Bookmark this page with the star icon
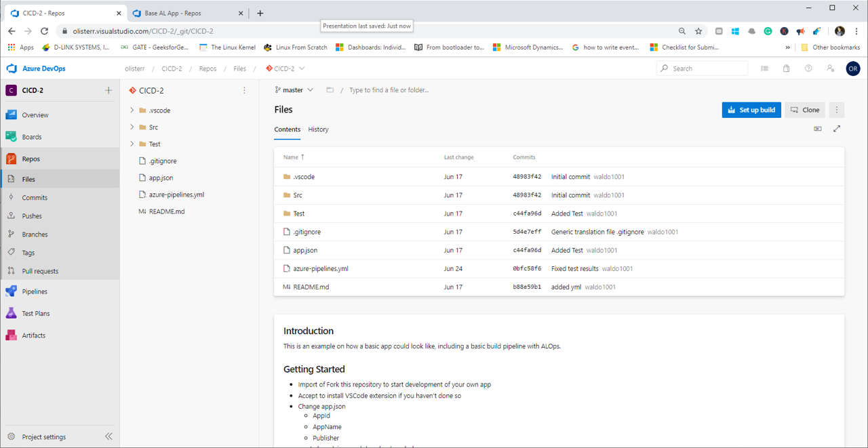The width and height of the screenshot is (868, 448). pos(698,31)
